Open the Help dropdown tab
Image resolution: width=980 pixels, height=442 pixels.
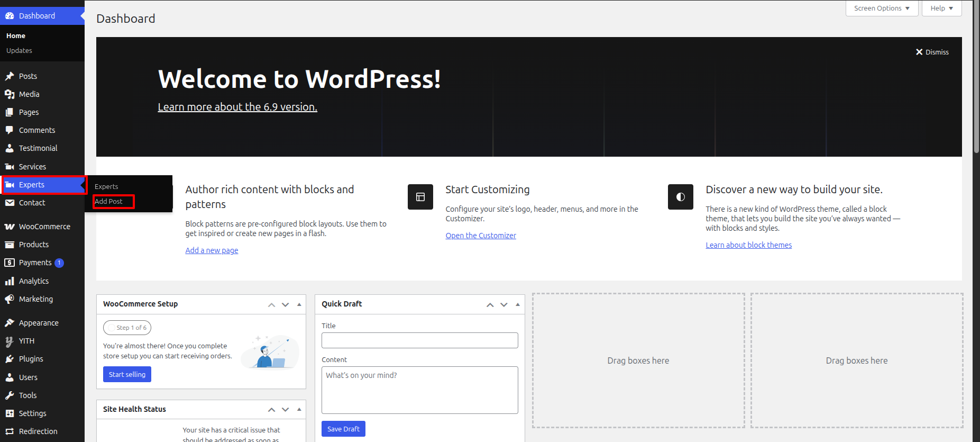click(x=941, y=8)
